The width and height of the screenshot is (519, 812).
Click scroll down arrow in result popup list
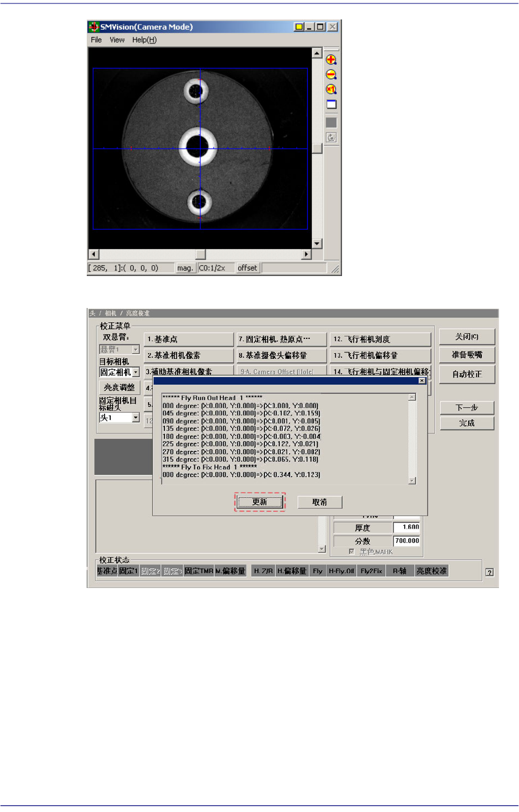coord(412,481)
